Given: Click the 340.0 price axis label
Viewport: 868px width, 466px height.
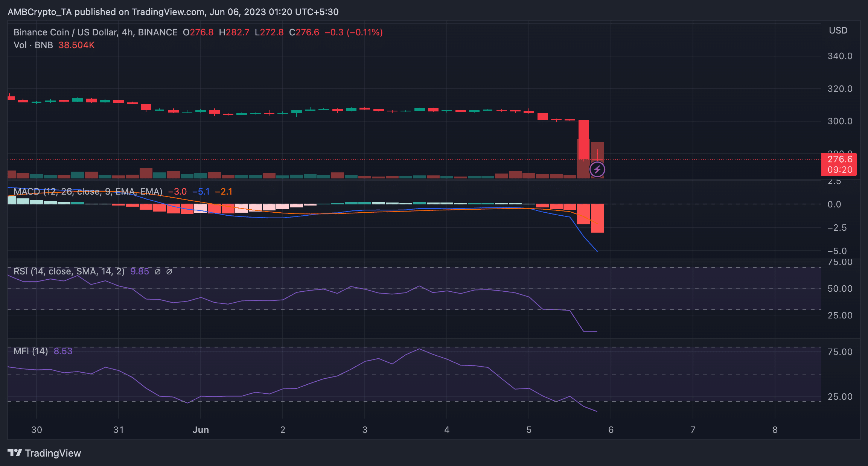Looking at the screenshot, I should (x=840, y=56).
